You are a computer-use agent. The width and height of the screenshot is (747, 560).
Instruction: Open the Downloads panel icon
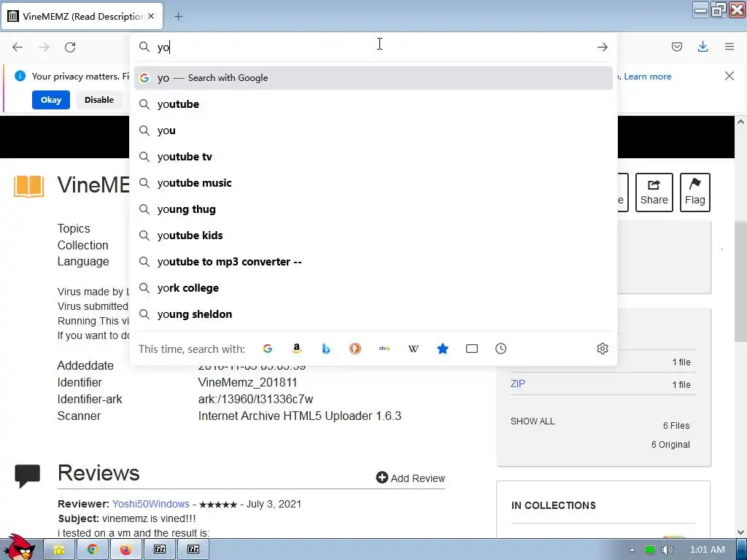point(703,47)
